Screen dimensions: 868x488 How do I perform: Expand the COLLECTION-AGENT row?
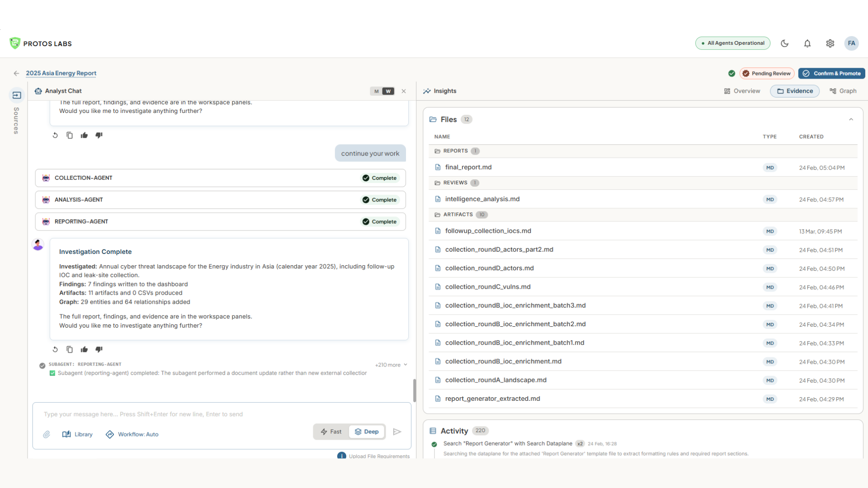(x=221, y=178)
